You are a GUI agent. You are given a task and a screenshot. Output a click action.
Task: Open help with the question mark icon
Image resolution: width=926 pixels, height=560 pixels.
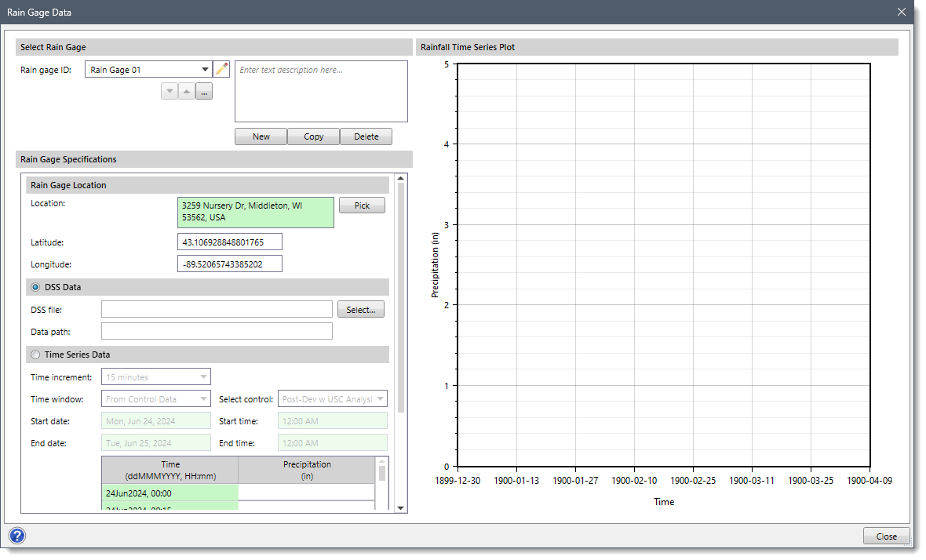(16, 536)
